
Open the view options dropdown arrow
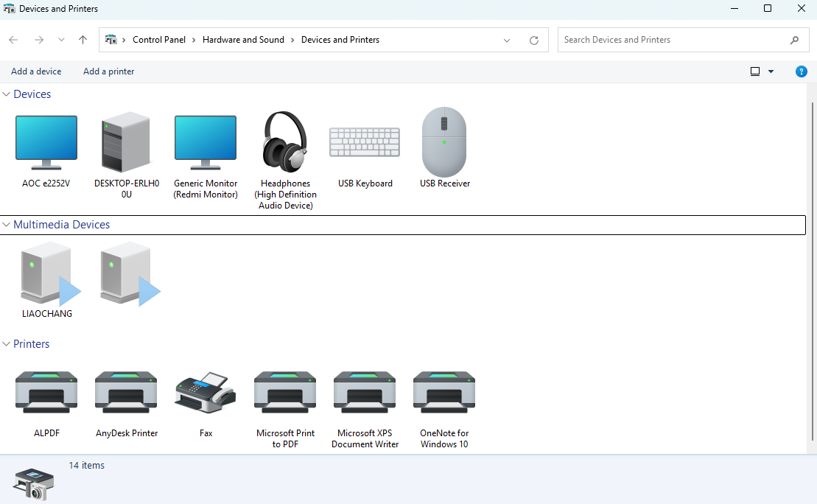click(771, 71)
